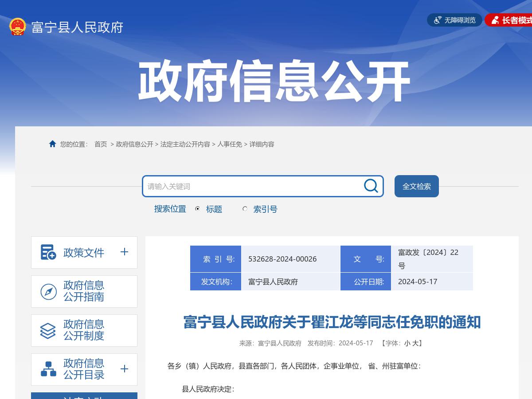This screenshot has width=532, height=399.
Task: Expand the 政府信息公开目录 section with the plus
Action: click(125, 369)
